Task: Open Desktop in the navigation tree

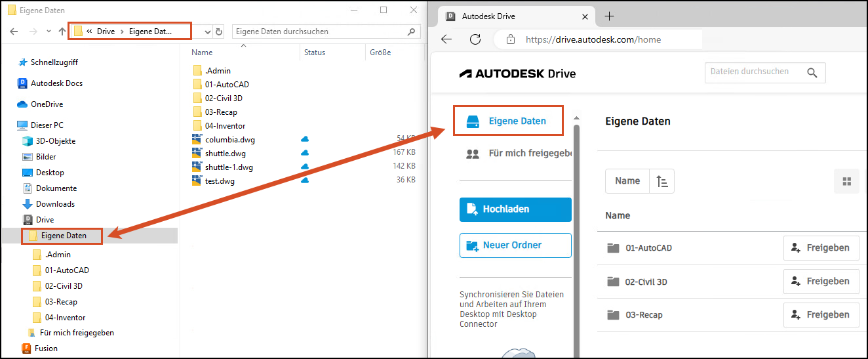Action: [43, 173]
